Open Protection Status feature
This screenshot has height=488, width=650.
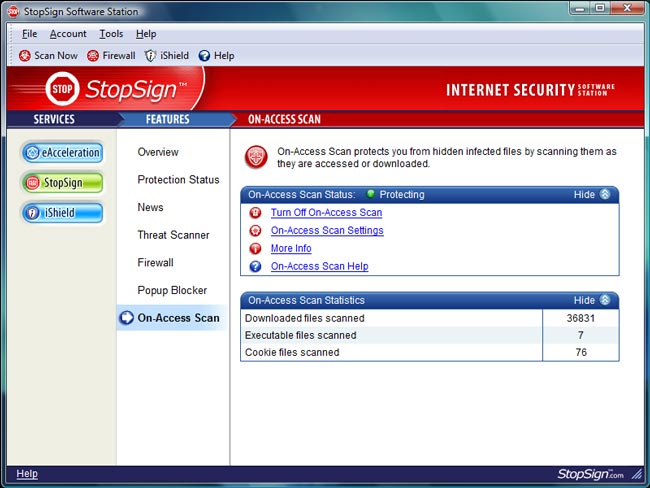(x=178, y=180)
